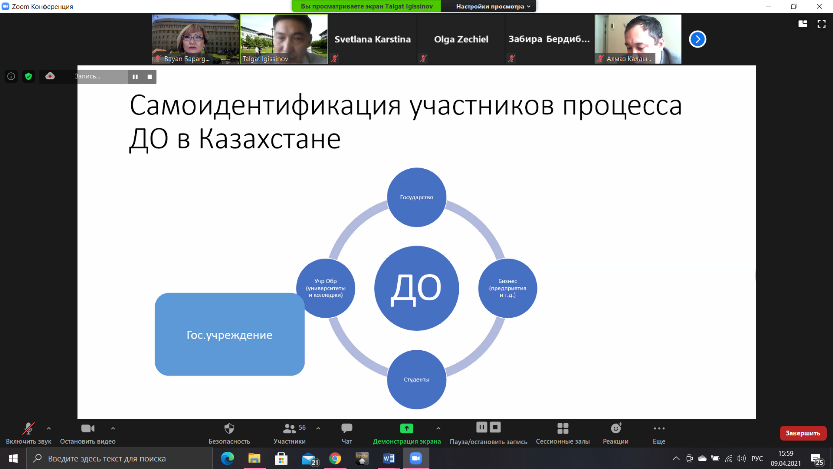Open Сессионные залы breakout rooms

(x=562, y=430)
